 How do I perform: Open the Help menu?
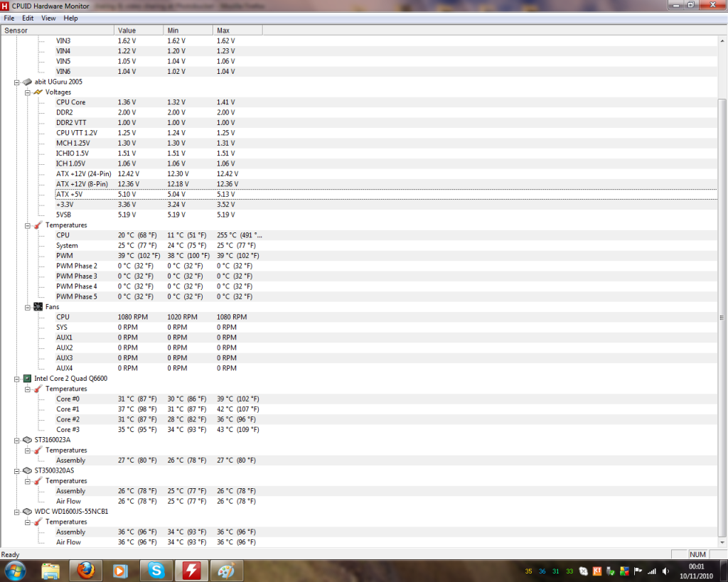(x=70, y=18)
